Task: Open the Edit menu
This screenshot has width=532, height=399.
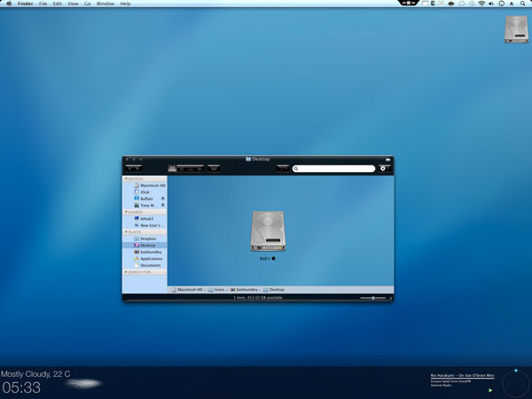Action: [58, 4]
